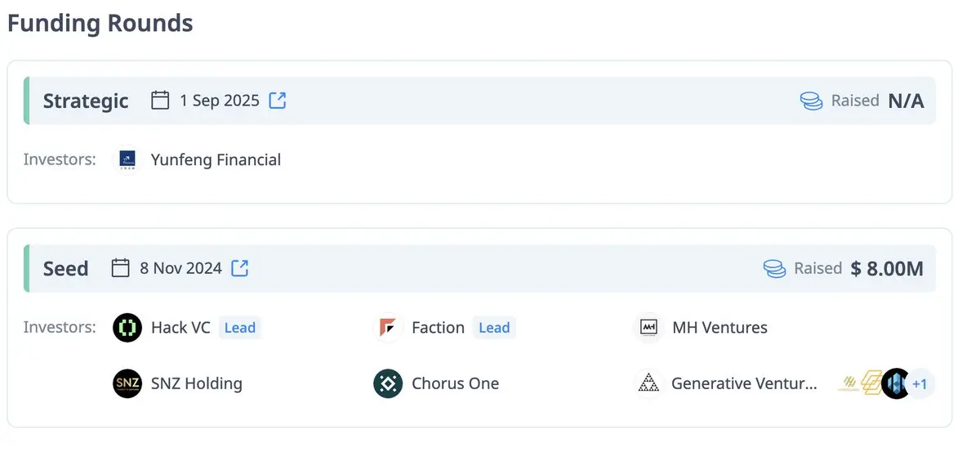Click the SNZ Holding logo
Image resolution: width=980 pixels, height=466 pixels.
tap(127, 383)
